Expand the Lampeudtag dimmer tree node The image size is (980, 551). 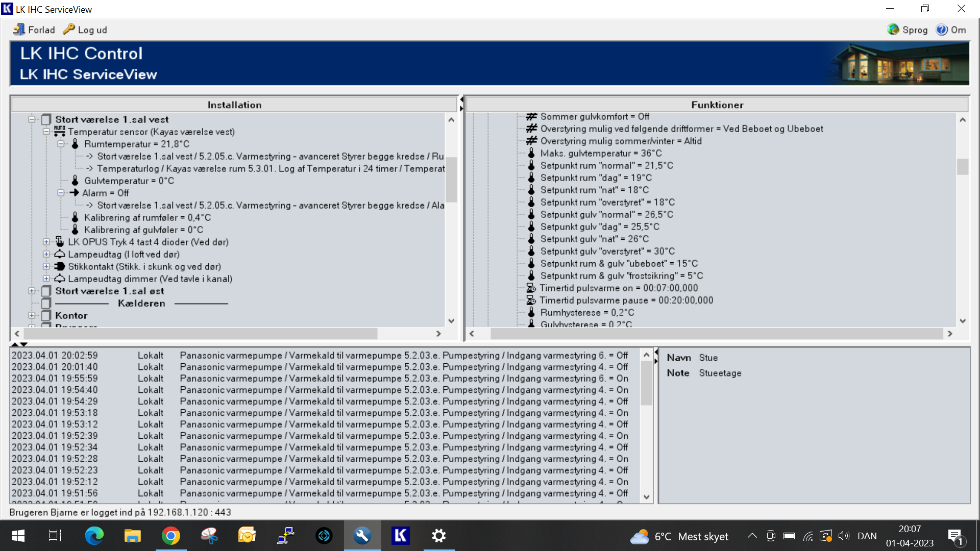[46, 279]
